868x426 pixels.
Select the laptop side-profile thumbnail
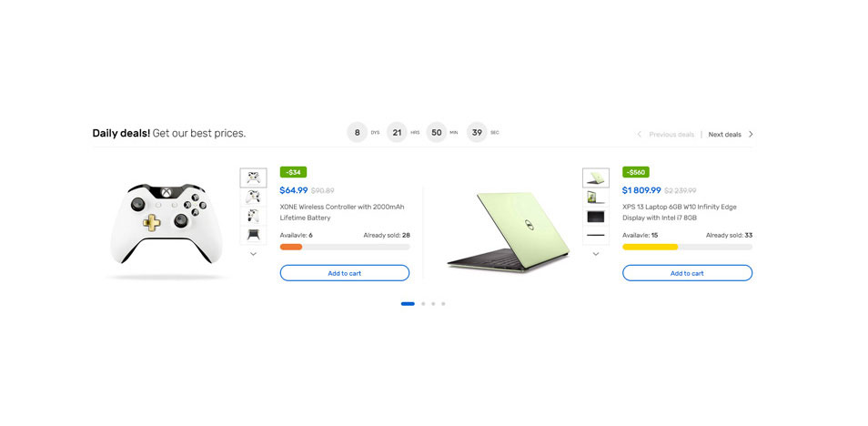[596, 235]
